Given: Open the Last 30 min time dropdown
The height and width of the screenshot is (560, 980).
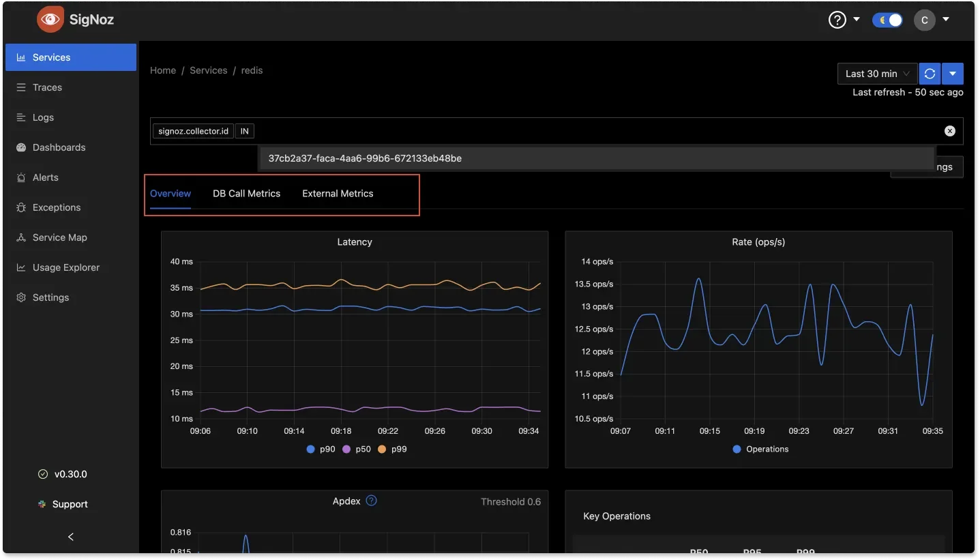Looking at the screenshot, I should pyautogui.click(x=877, y=74).
